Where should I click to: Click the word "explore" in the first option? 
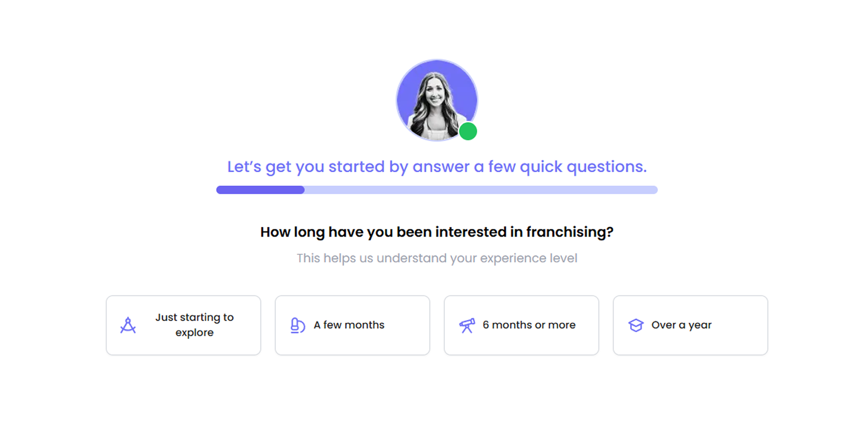click(x=194, y=333)
